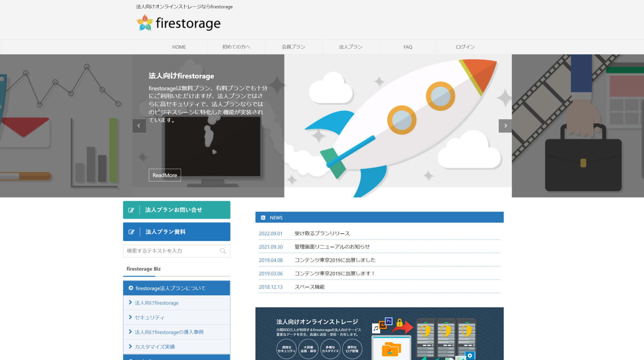Click the left carousel arrow
This screenshot has height=360, width=644.
click(x=139, y=126)
